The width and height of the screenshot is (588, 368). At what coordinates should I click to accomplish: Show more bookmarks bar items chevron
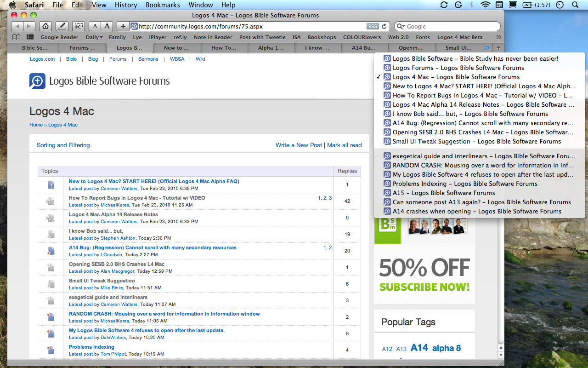(499, 37)
